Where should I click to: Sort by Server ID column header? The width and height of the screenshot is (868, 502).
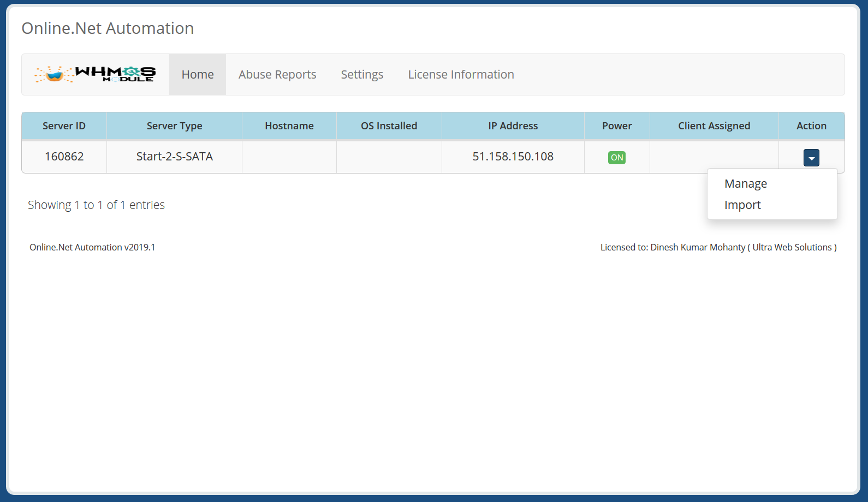64,126
